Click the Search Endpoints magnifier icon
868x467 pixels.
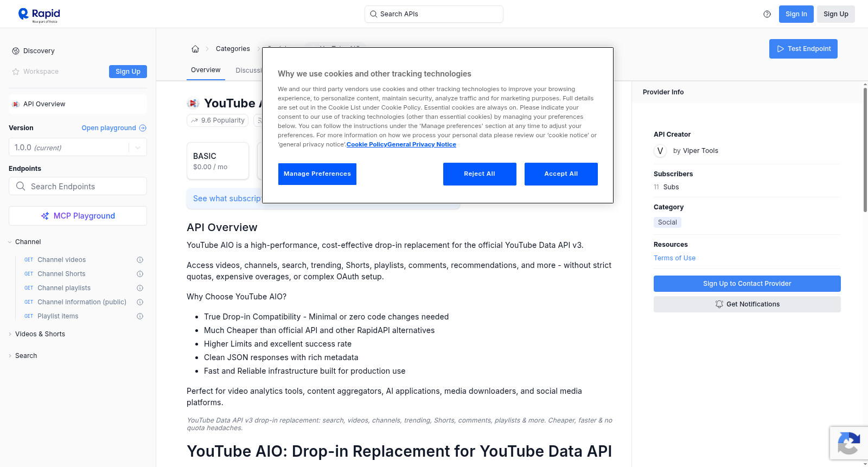click(21, 186)
